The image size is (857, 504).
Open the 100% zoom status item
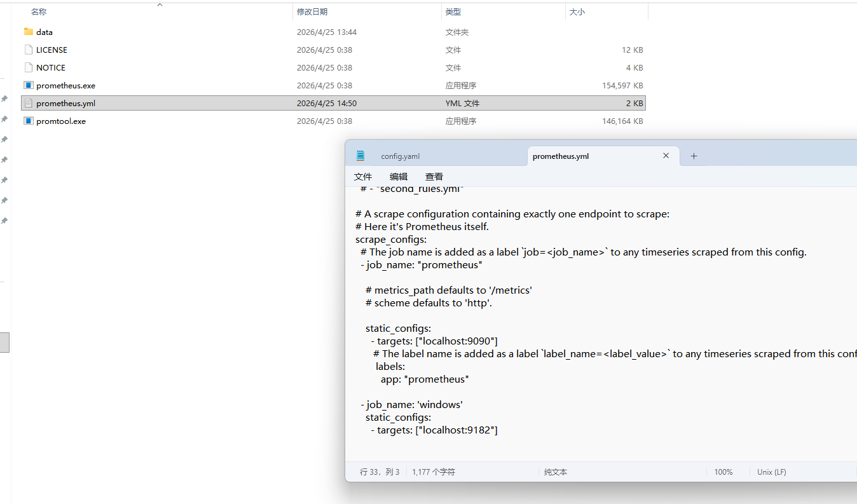[x=723, y=472]
